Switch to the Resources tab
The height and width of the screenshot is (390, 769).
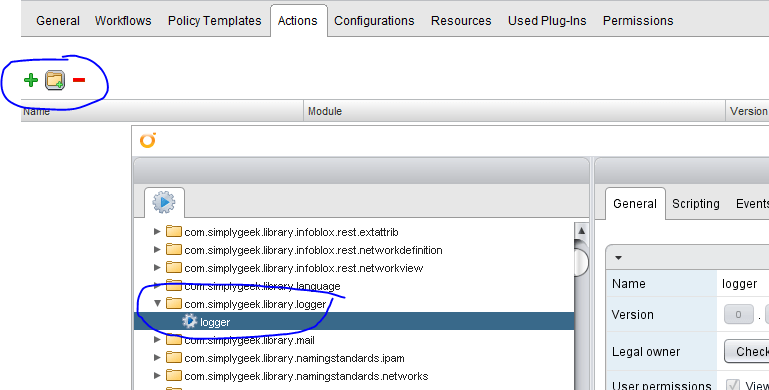tap(461, 21)
